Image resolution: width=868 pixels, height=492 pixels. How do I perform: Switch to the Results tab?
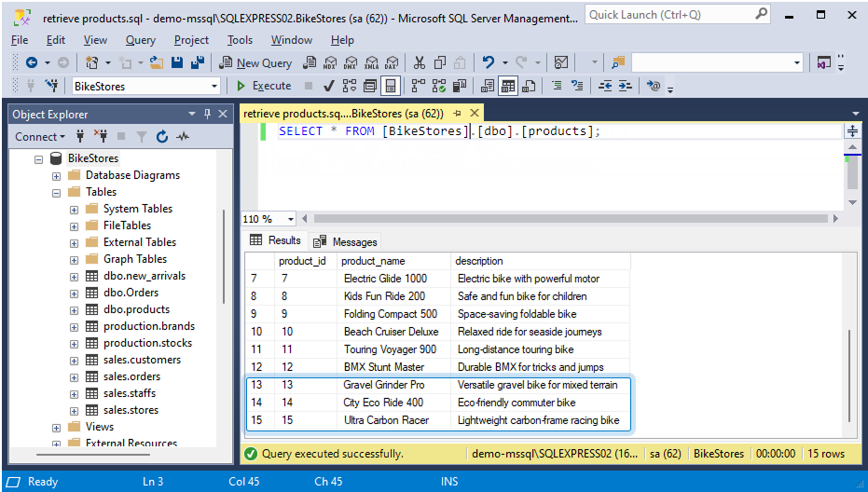275,240
